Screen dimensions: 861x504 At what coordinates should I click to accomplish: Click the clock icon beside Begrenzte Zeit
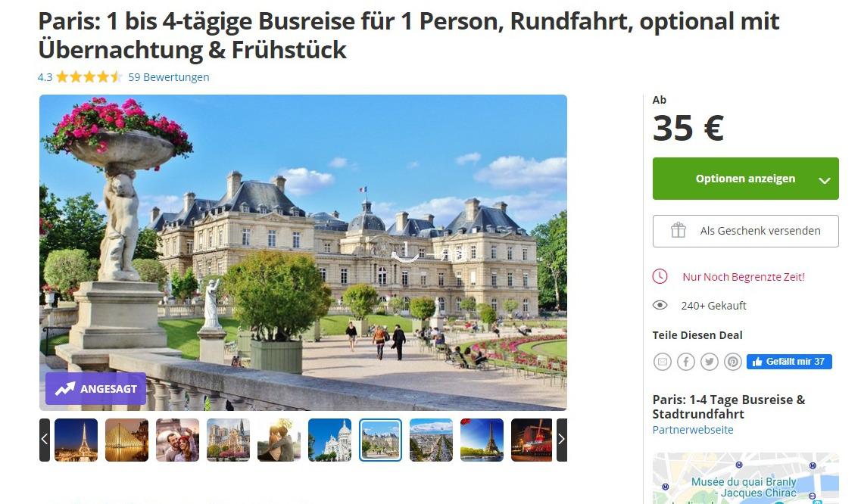coord(660,276)
